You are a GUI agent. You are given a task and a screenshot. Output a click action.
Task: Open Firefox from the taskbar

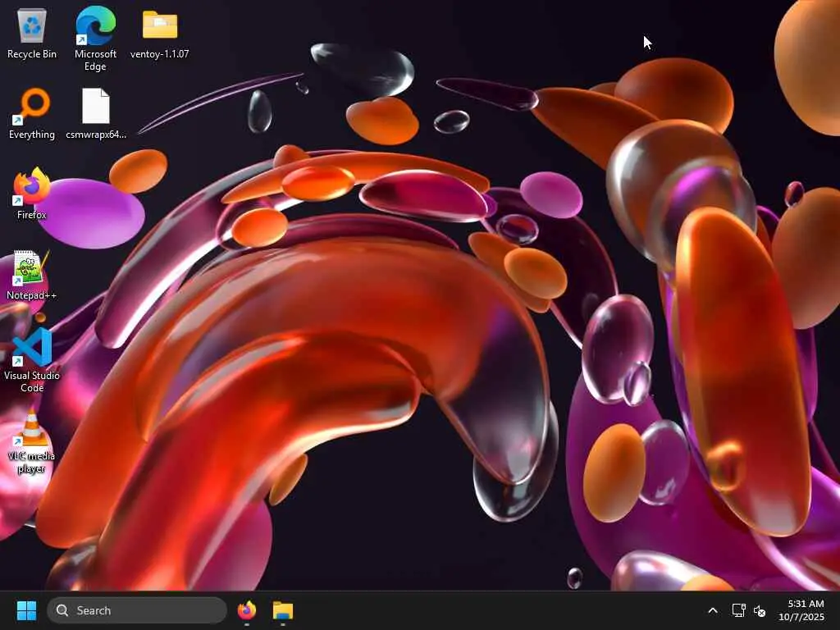click(x=247, y=610)
